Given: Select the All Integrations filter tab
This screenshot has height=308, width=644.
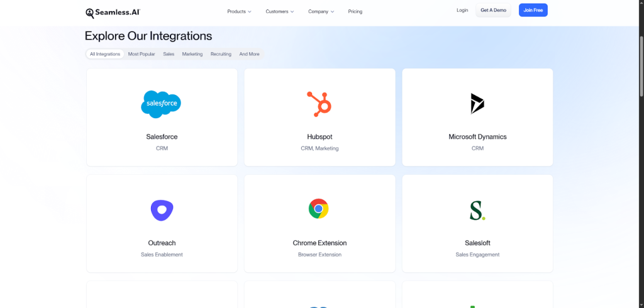Looking at the screenshot, I should click(x=105, y=54).
